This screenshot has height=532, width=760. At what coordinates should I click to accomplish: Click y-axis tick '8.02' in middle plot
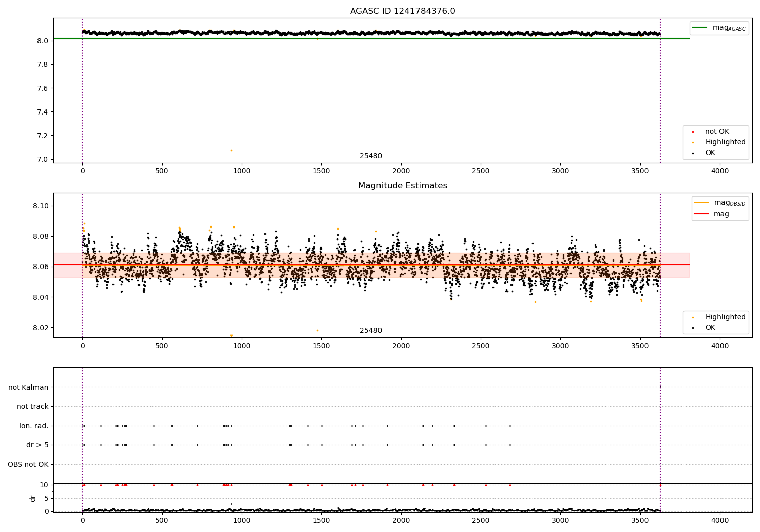click(41, 328)
